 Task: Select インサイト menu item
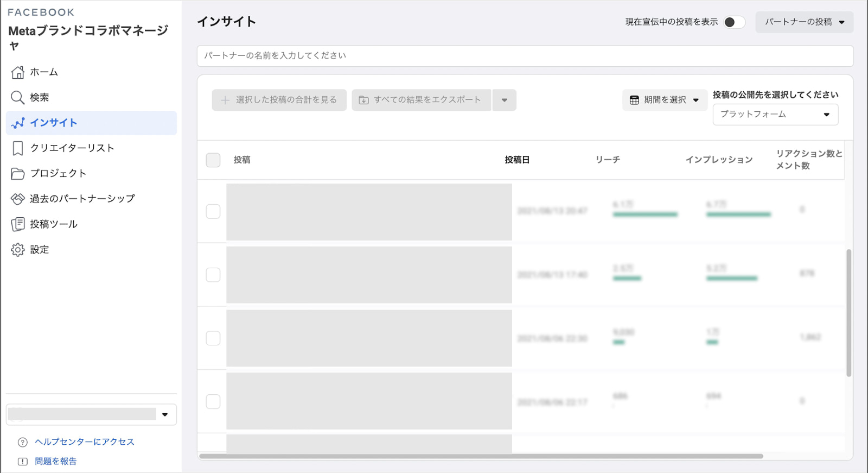tap(91, 123)
